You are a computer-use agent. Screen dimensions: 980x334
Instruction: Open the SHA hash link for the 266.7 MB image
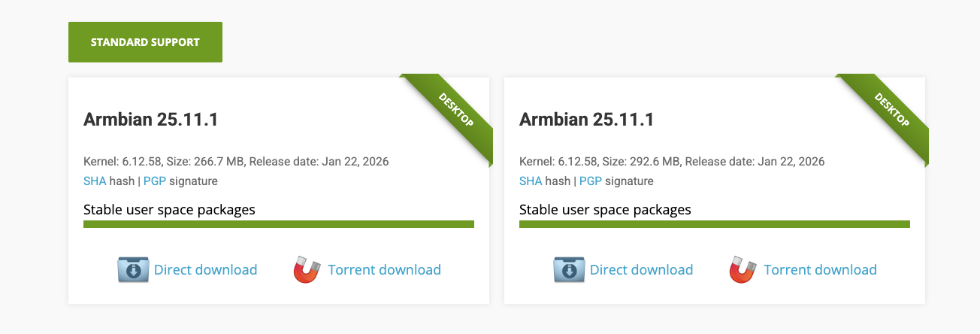point(94,181)
